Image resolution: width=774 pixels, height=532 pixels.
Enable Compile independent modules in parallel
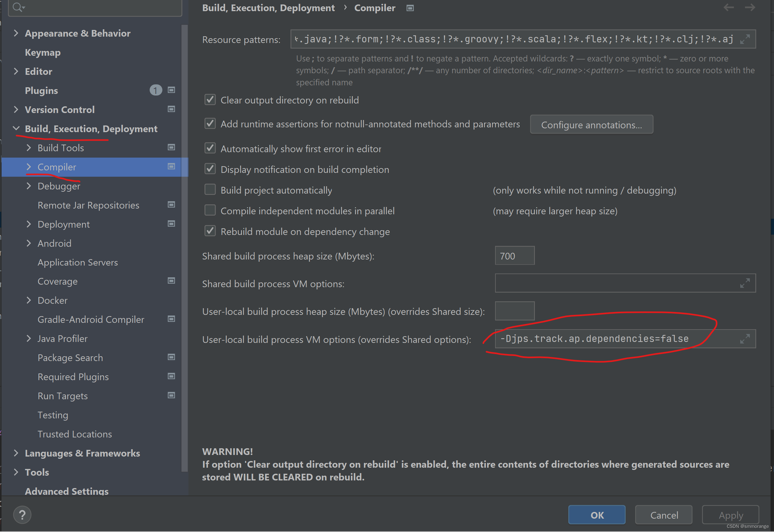[210, 210]
